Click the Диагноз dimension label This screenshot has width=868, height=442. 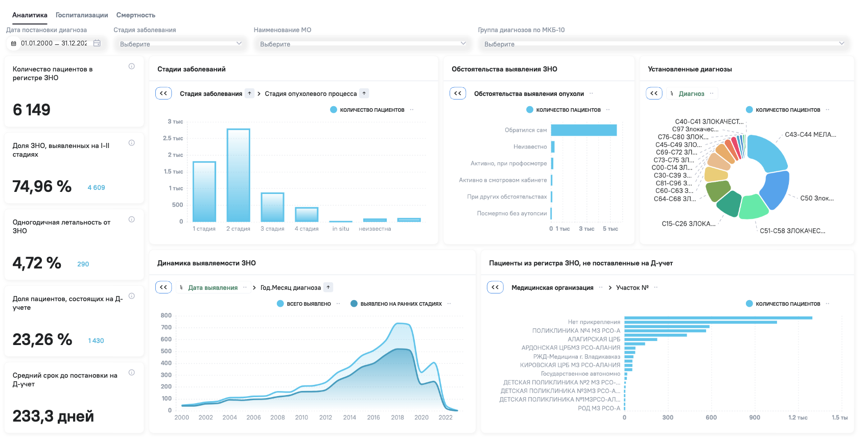(x=691, y=94)
